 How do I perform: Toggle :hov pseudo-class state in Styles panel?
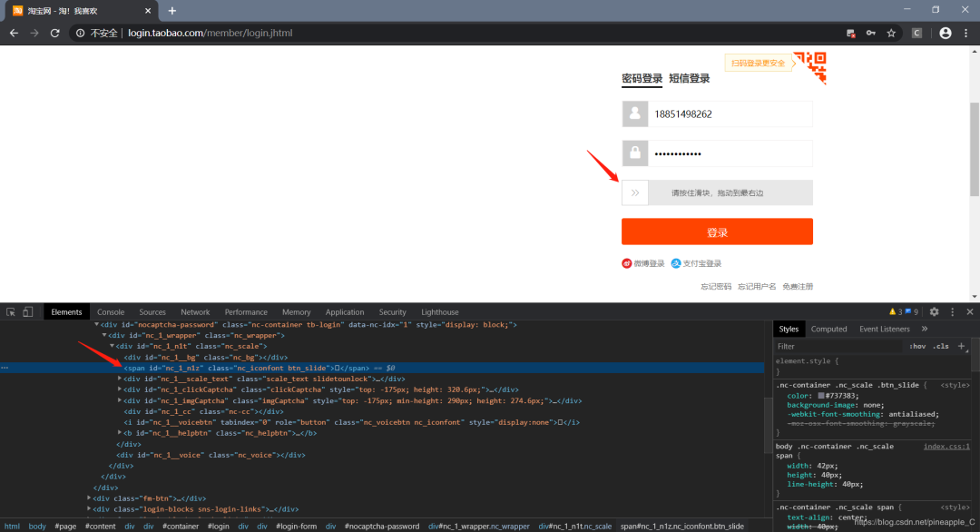[918, 346]
